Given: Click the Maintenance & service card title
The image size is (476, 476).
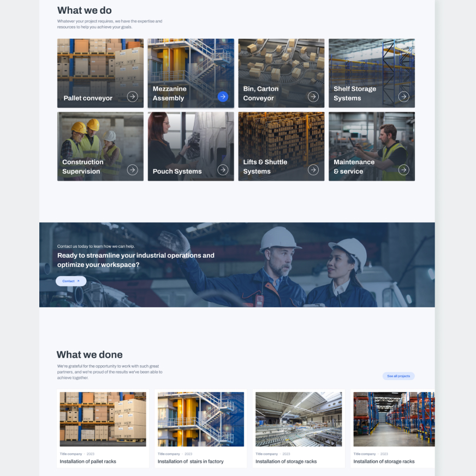Looking at the screenshot, I should pos(354,166).
